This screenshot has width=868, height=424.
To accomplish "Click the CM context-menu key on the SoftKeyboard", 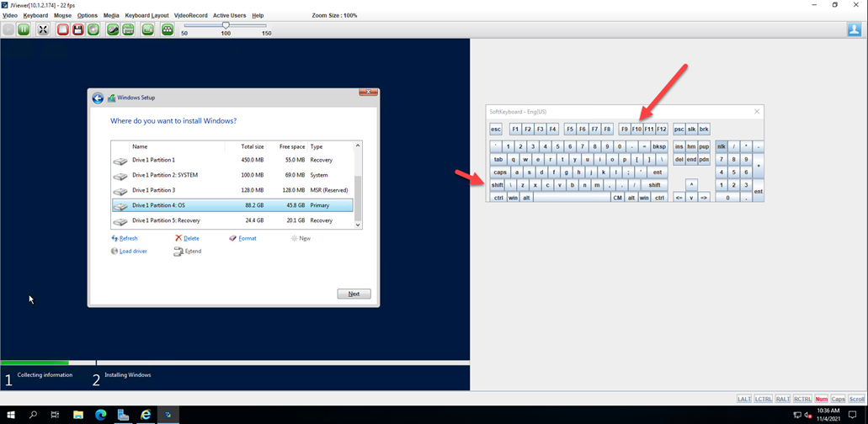I will (618, 198).
